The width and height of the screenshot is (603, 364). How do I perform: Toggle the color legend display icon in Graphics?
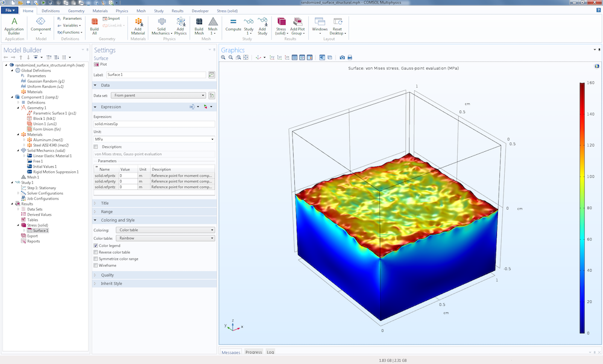309,58
